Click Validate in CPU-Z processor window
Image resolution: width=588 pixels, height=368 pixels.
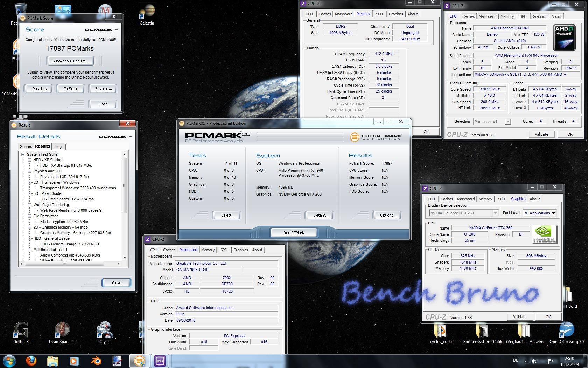[x=541, y=134]
